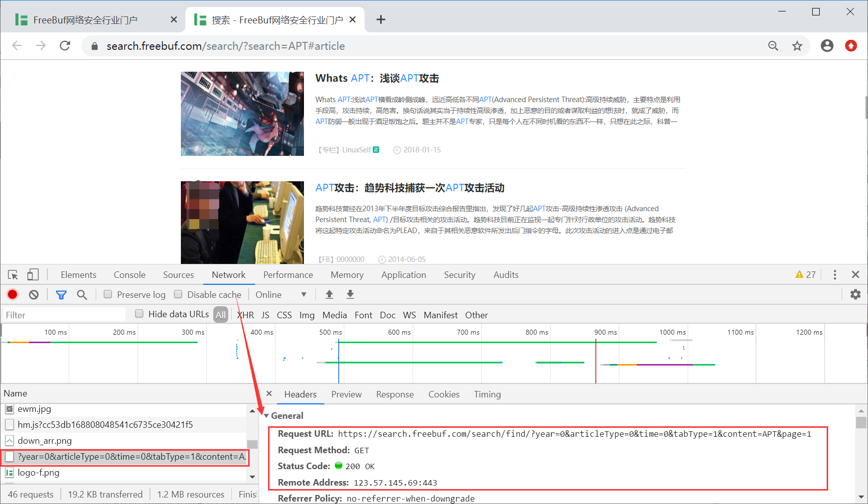The height and width of the screenshot is (504, 868).
Task: Open the Memory panel
Action: (347, 275)
